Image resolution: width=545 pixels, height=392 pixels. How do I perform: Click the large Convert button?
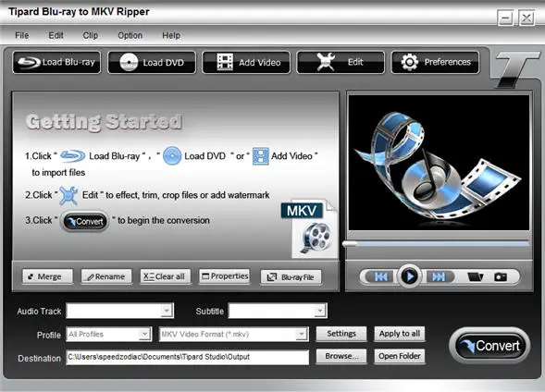[x=489, y=346]
